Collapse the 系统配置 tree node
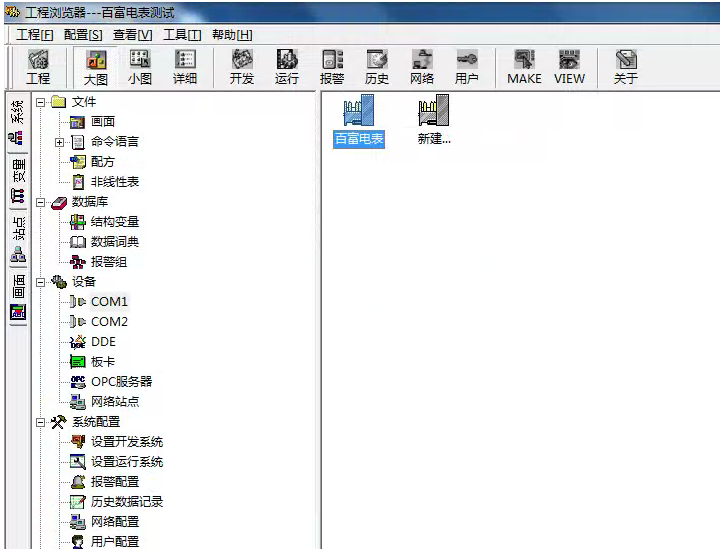 40,422
